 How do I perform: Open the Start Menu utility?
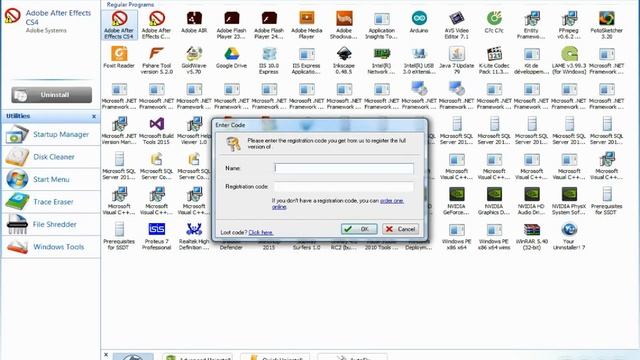51,179
